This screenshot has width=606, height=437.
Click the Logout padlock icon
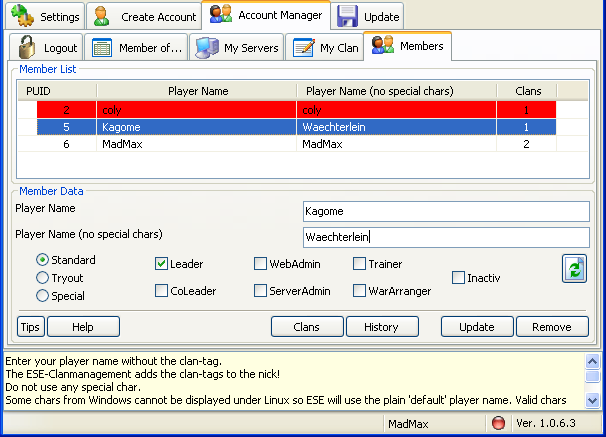27,47
